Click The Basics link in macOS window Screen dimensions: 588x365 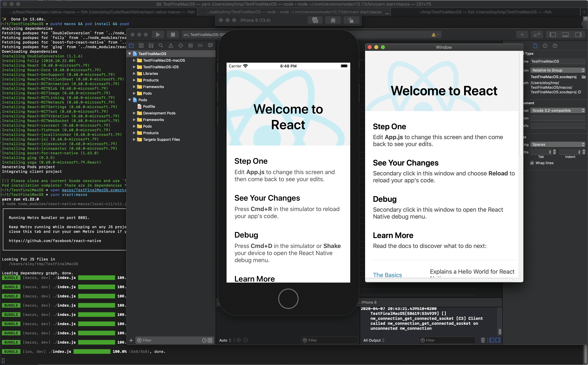(387, 275)
